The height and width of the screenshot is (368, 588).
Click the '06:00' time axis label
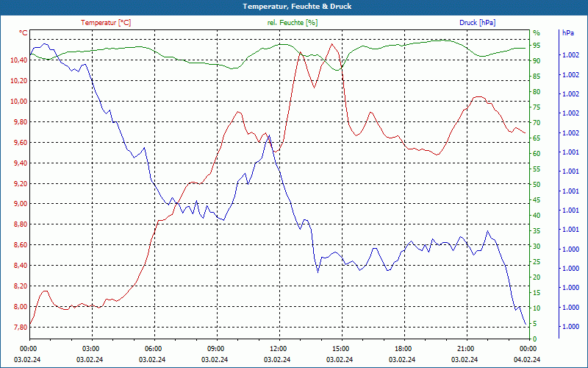click(x=154, y=348)
